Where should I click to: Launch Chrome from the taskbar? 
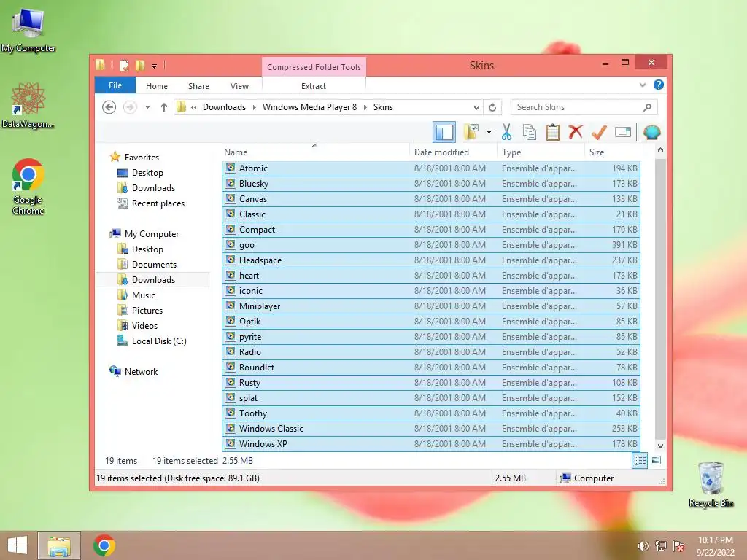pos(104,545)
